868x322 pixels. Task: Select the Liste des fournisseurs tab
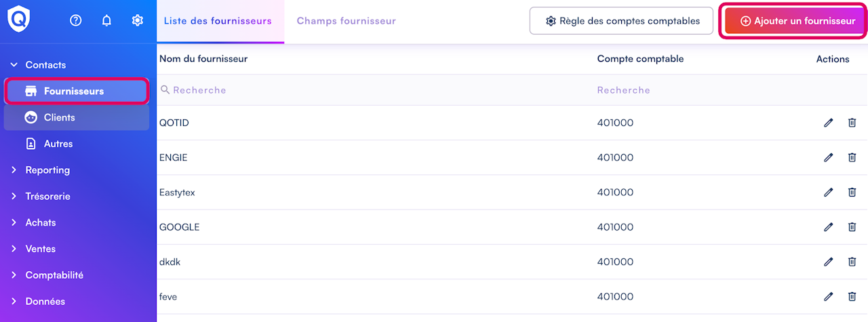(x=218, y=21)
